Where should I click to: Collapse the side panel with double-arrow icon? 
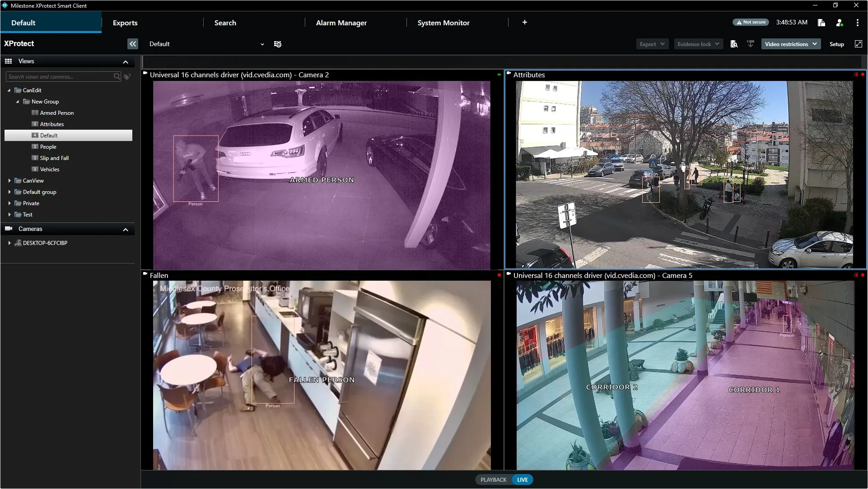click(132, 44)
